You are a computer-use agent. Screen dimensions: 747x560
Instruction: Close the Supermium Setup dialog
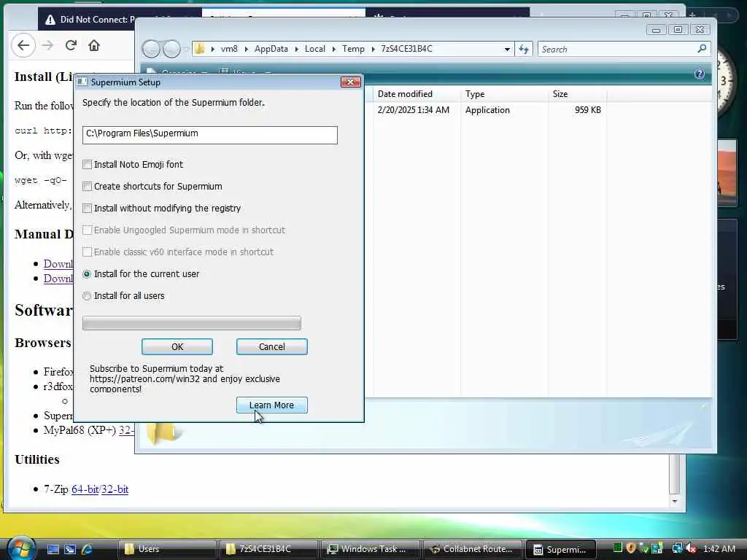click(x=351, y=82)
